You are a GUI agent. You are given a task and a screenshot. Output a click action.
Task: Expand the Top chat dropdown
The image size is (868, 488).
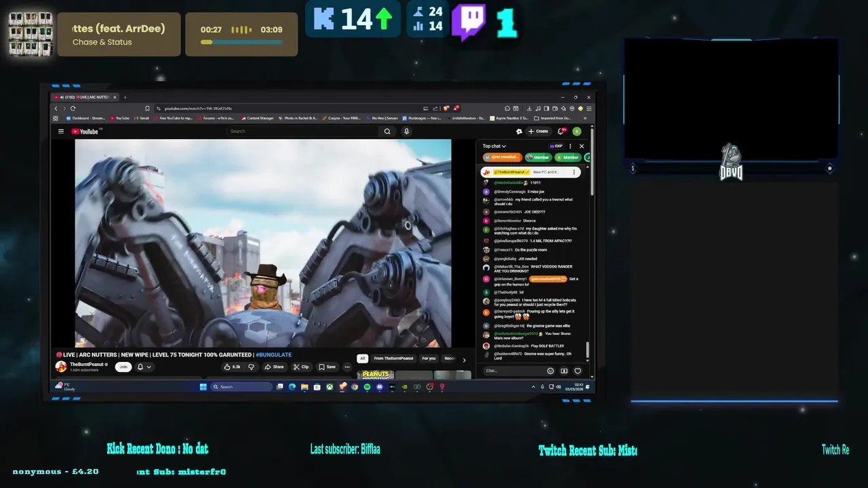[494, 146]
